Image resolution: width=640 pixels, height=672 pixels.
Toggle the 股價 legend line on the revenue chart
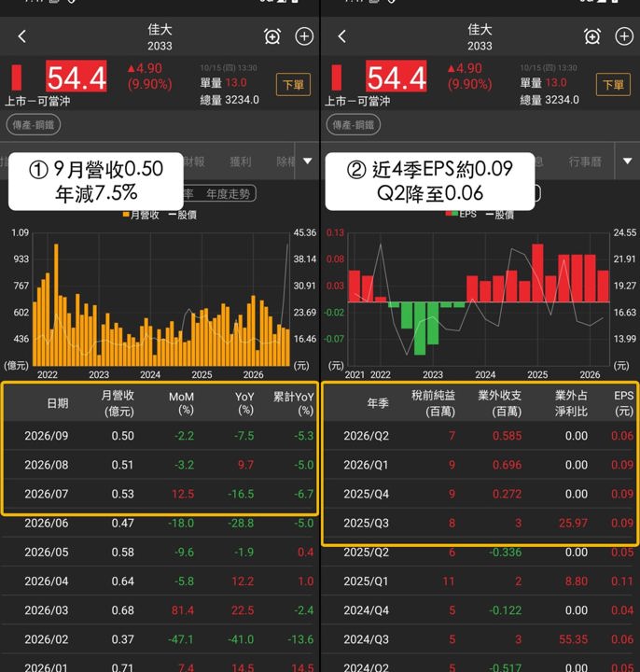[183, 215]
